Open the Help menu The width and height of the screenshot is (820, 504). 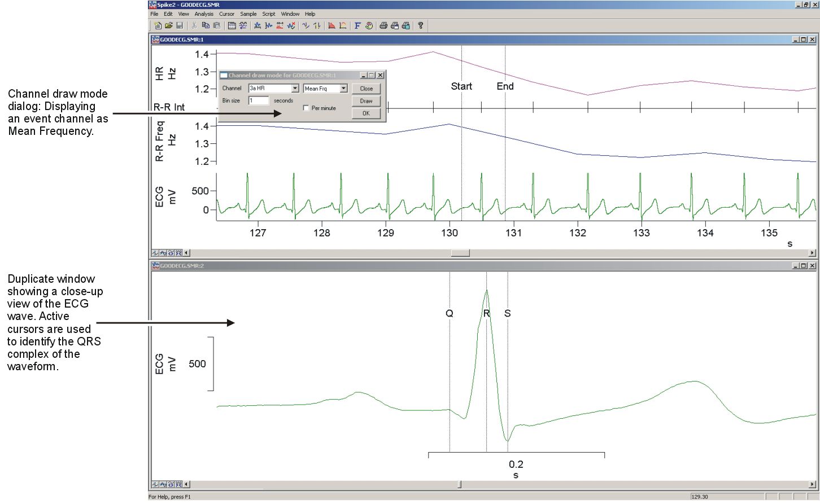coord(310,14)
